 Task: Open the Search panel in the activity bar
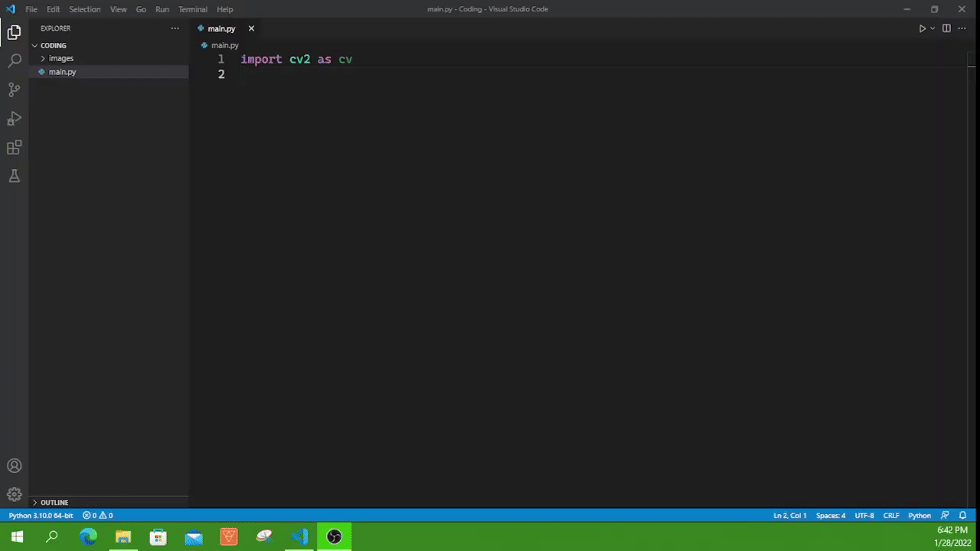tap(14, 60)
